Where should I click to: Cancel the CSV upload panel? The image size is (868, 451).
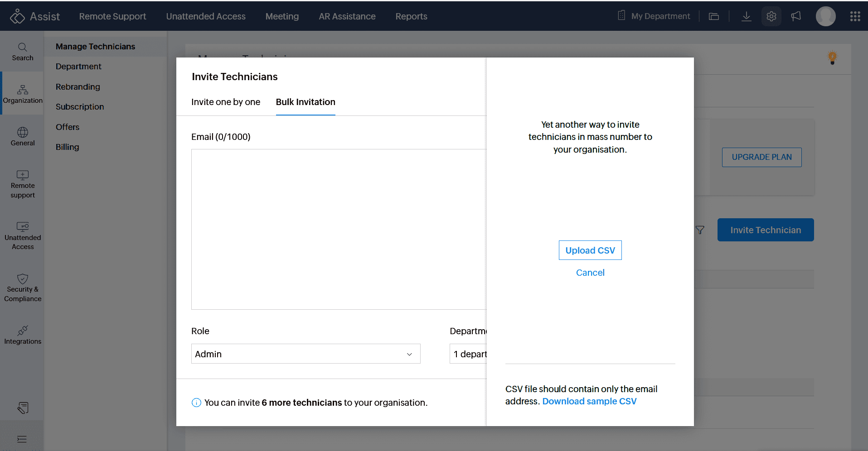[590, 273]
